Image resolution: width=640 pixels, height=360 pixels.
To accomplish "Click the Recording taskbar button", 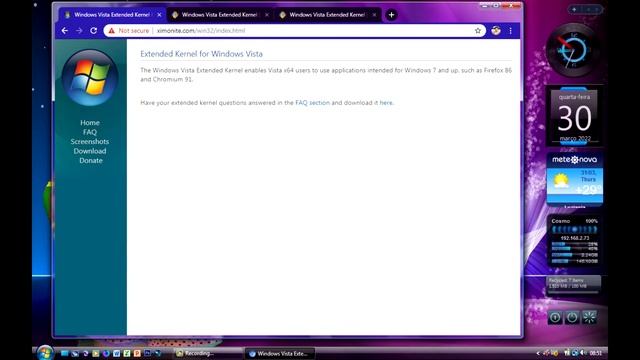I will tap(207, 353).
